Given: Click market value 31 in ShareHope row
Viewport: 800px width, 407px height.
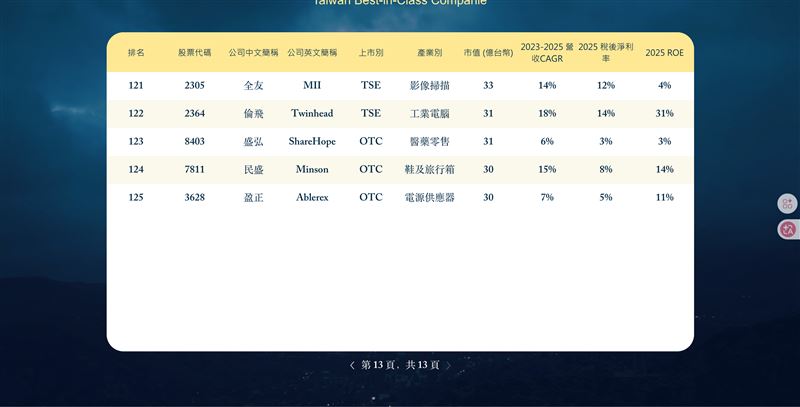Looking at the screenshot, I should [488, 141].
